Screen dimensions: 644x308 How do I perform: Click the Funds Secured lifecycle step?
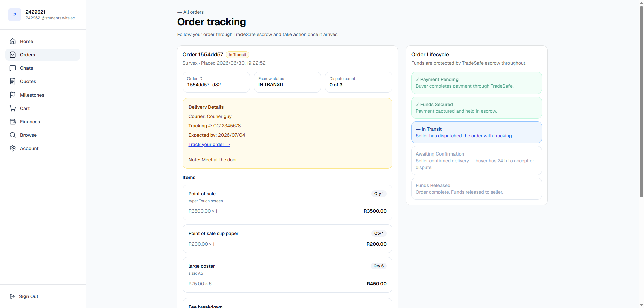[x=476, y=108]
